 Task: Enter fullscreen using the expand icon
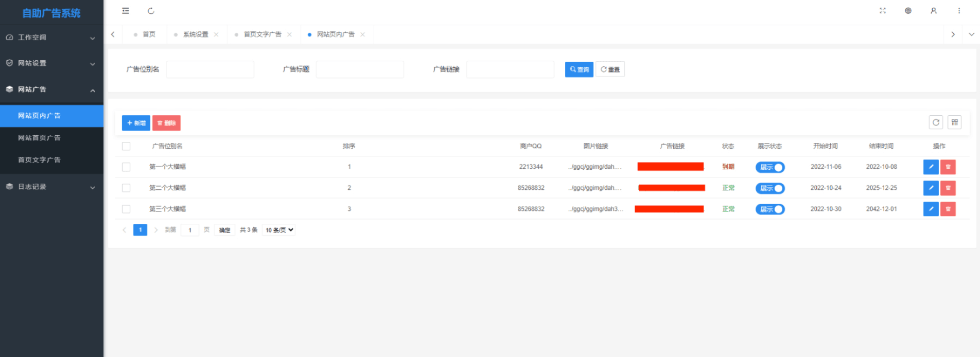coord(883,11)
